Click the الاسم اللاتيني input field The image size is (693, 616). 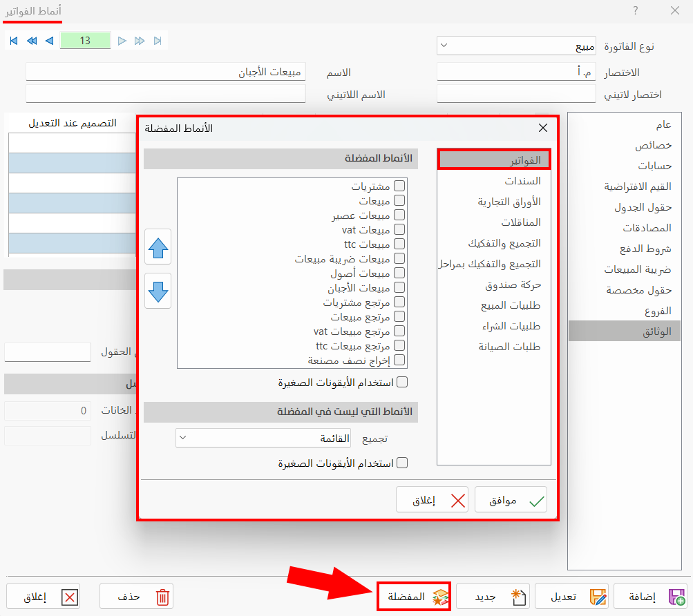tap(166, 94)
